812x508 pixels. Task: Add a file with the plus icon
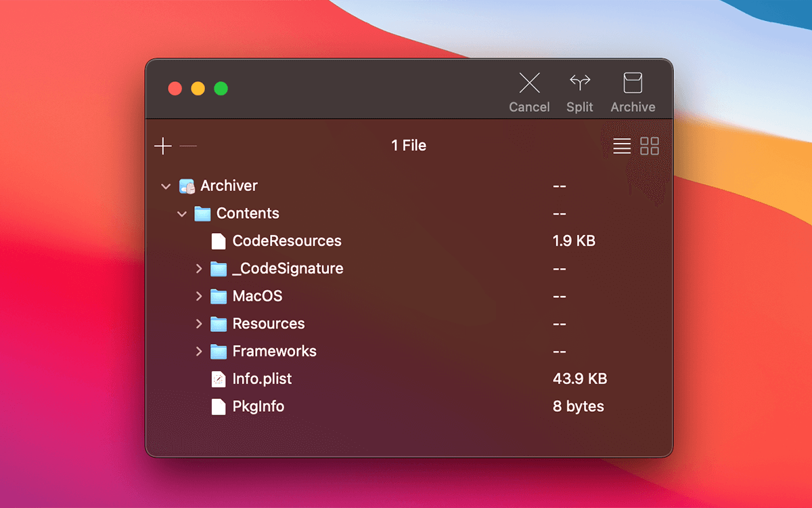[163, 146]
